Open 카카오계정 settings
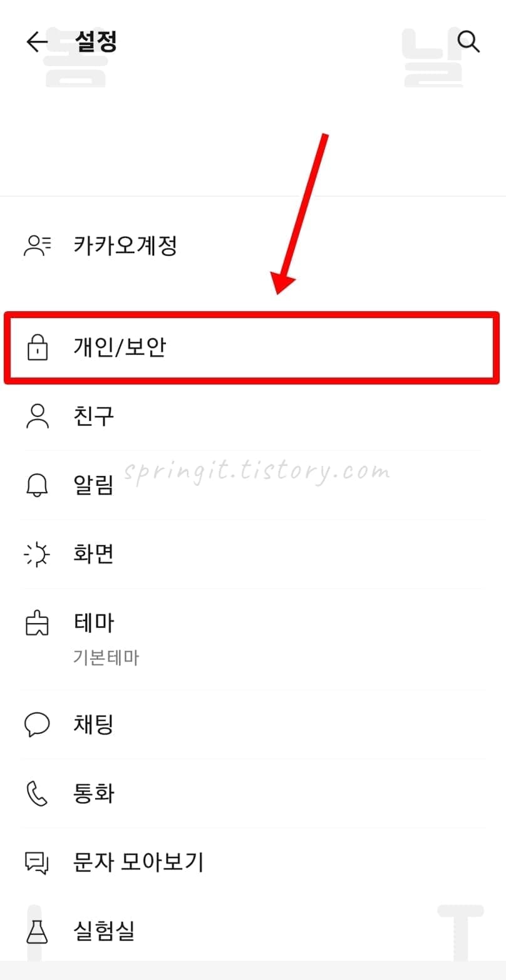The width and height of the screenshot is (506, 980). click(x=253, y=245)
